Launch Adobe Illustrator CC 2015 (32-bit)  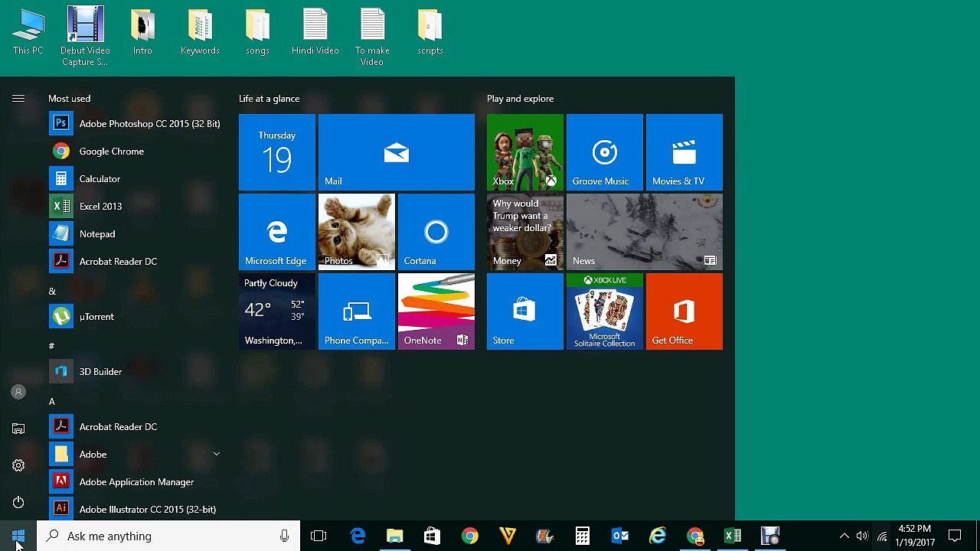[135, 509]
